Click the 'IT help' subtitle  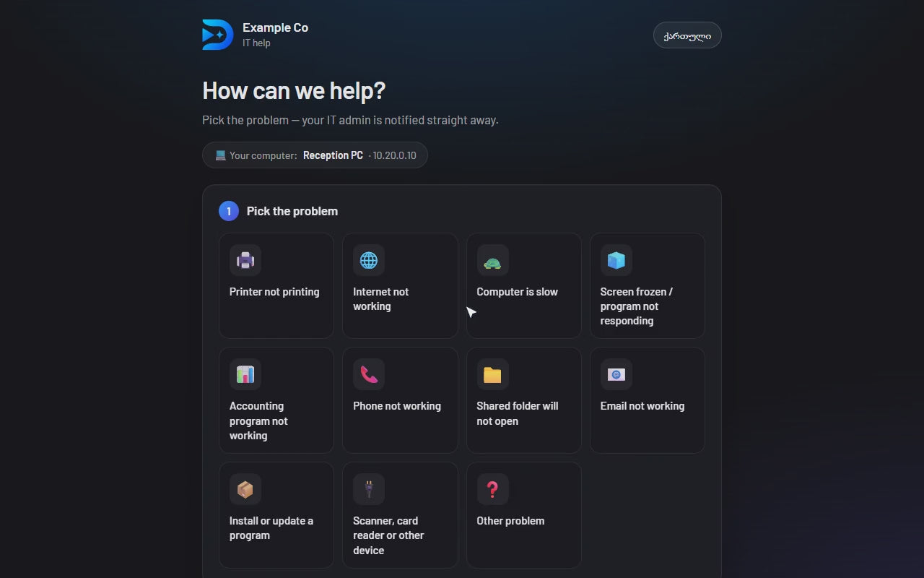[256, 43]
